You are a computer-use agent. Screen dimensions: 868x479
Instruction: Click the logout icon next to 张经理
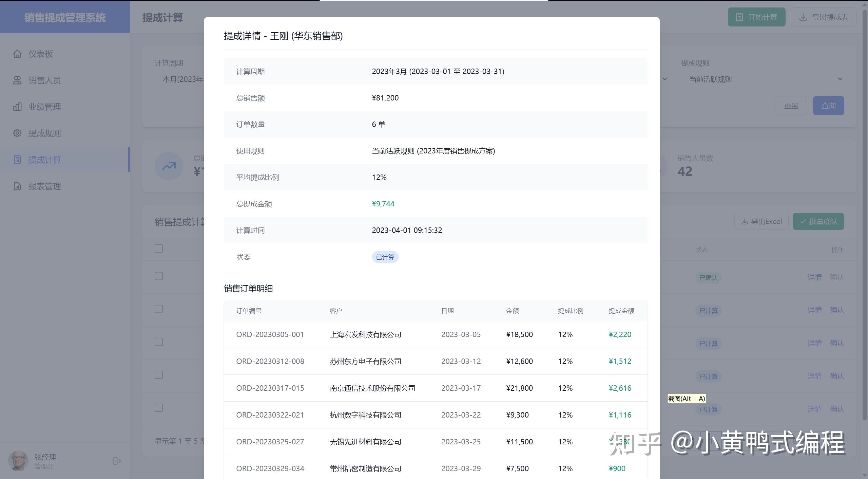[117, 461]
